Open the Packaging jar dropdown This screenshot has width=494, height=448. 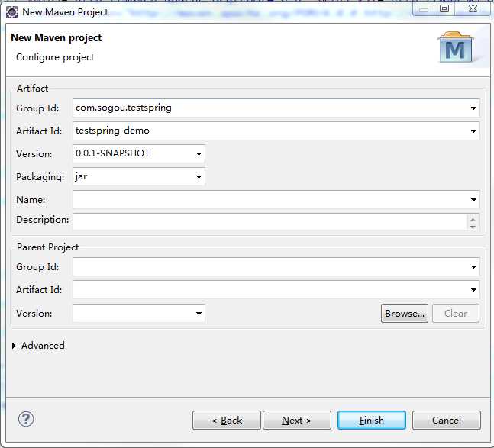point(199,177)
